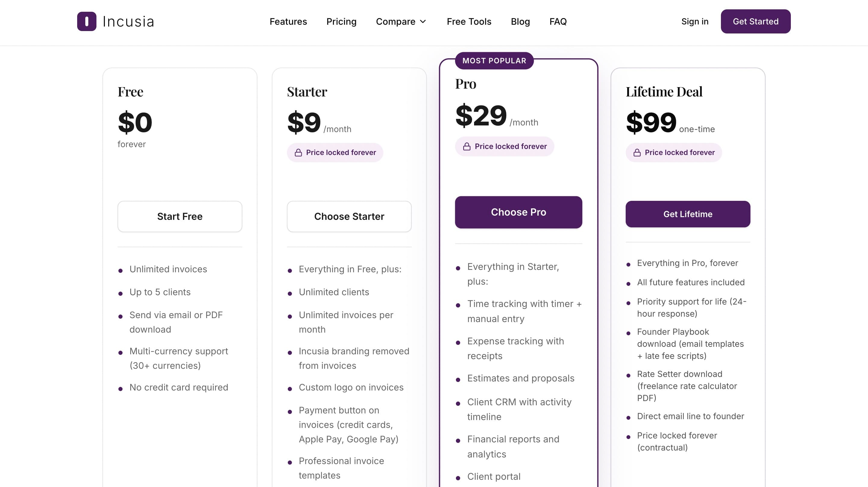
Task: Open the Free Tools link
Action: point(469,22)
